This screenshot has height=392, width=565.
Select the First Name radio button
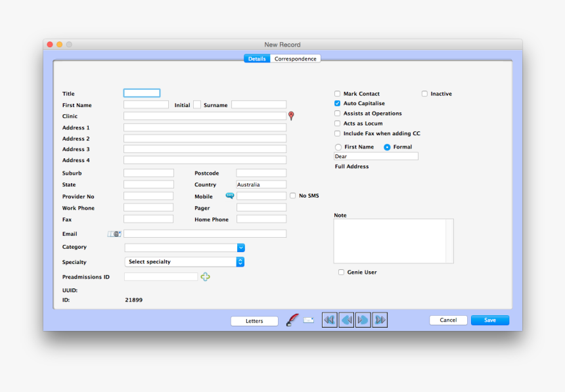(338, 147)
